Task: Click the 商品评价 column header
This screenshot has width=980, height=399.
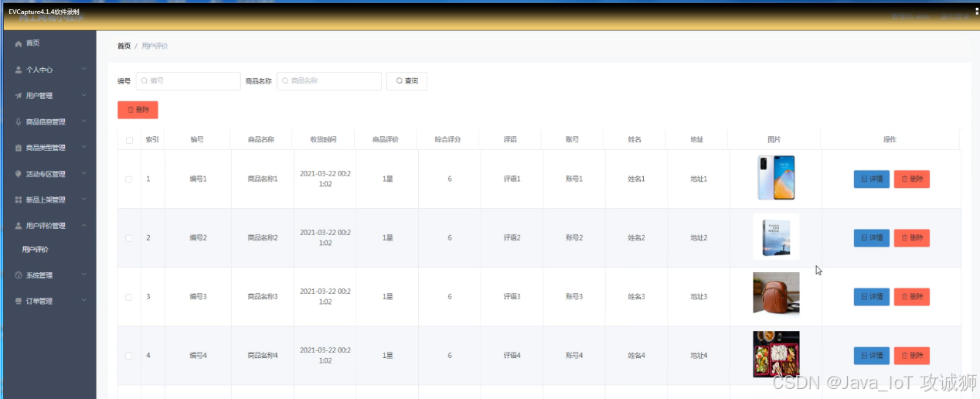Action: pyautogui.click(x=386, y=140)
